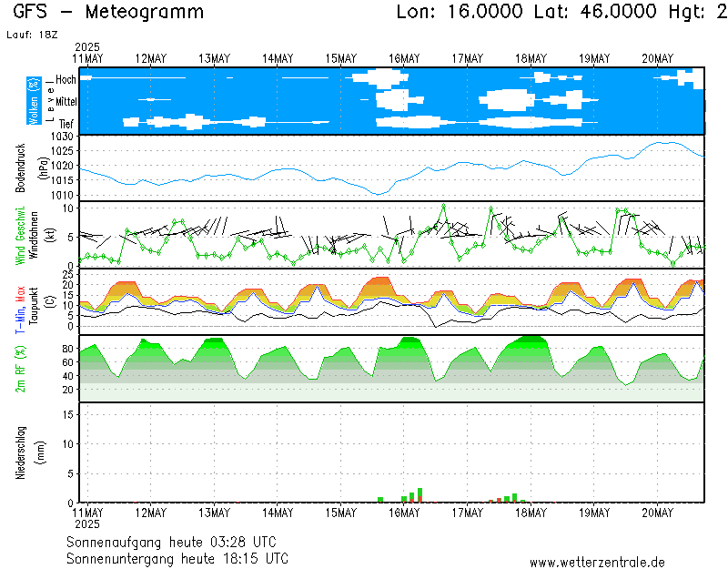Click the 20MAY date label above the cloud panel
The height and width of the screenshot is (569, 728).
coord(657,59)
